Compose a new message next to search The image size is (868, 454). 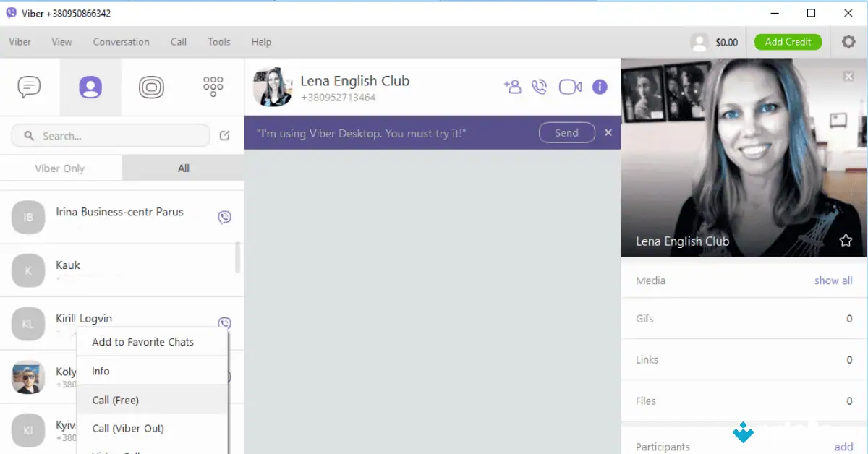point(223,135)
